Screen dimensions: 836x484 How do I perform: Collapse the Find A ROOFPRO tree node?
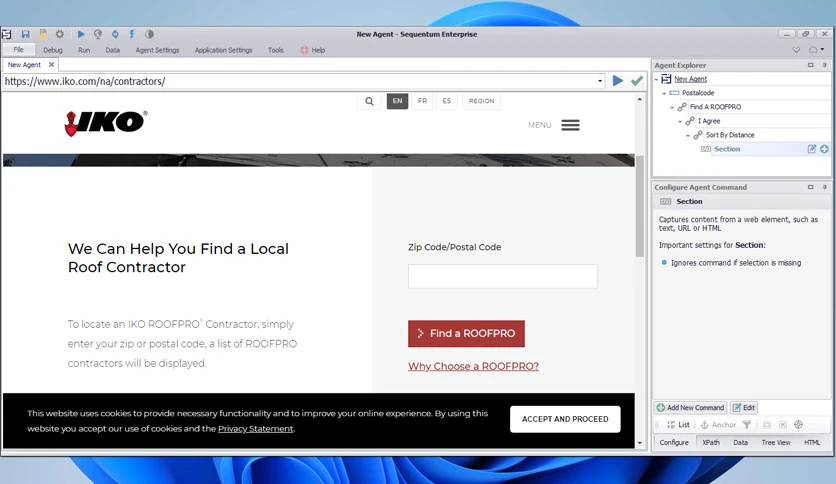point(672,107)
